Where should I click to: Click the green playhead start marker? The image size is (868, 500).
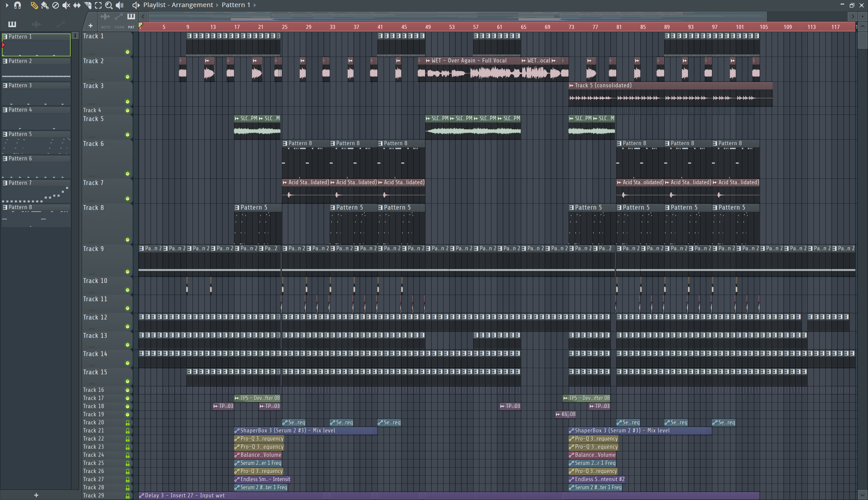140,25
